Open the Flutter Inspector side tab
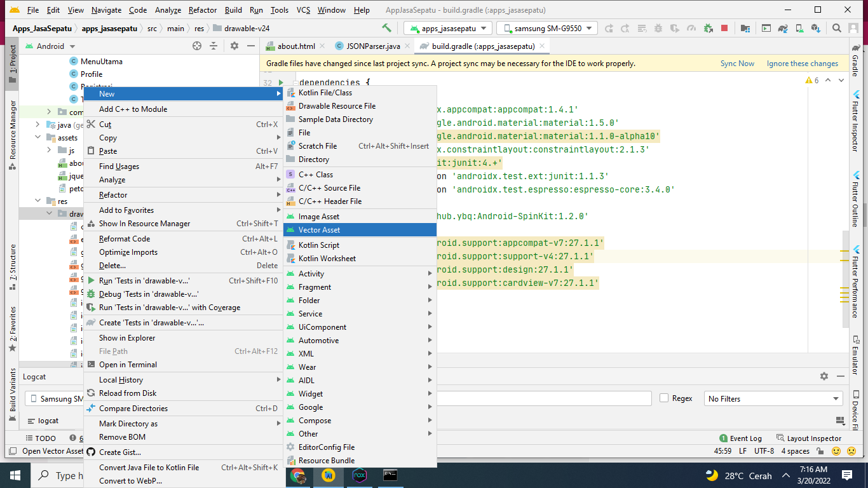Image resolution: width=868 pixels, height=488 pixels. point(855,121)
